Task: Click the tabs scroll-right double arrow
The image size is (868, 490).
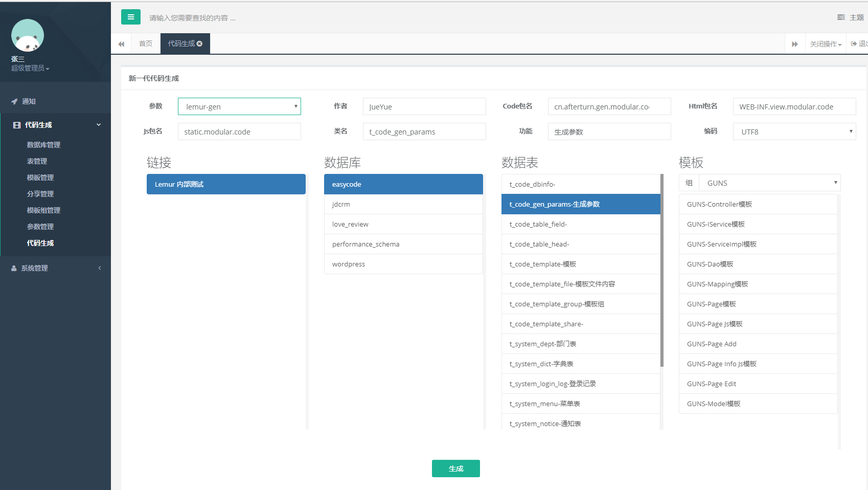Action: click(x=795, y=44)
